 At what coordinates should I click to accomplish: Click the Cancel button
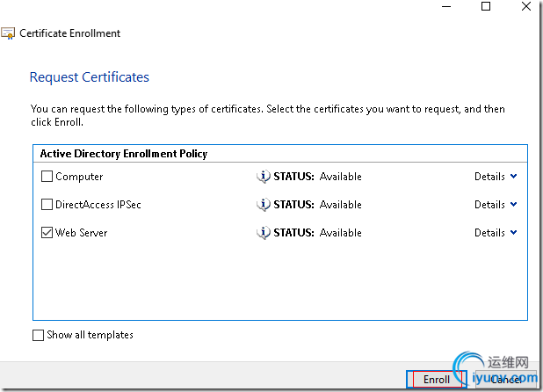(504, 380)
